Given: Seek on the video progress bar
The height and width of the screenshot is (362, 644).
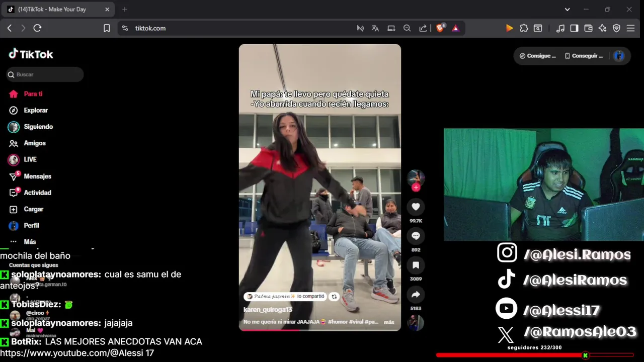Looking at the screenshot, I should [320, 330].
